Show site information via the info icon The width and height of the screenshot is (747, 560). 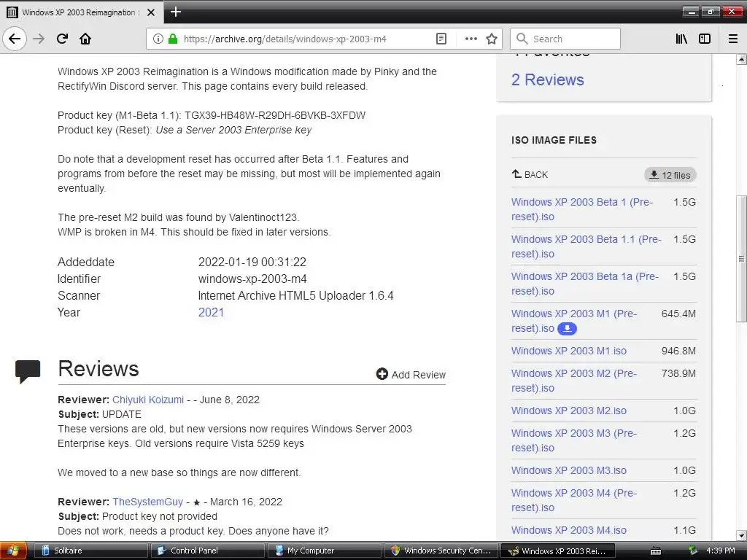click(x=158, y=39)
